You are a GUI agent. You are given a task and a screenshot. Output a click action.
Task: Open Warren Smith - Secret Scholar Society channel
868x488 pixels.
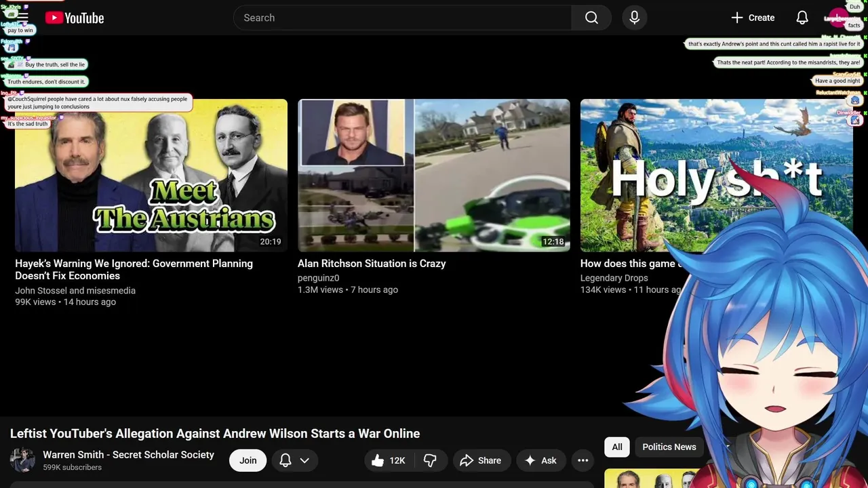pos(129,455)
